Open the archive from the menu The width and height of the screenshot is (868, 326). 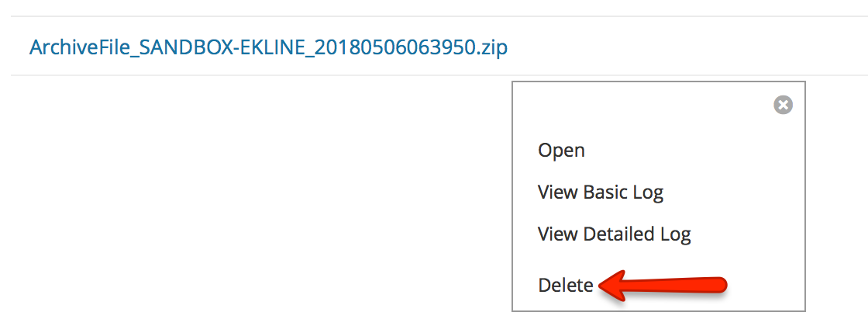tap(561, 151)
